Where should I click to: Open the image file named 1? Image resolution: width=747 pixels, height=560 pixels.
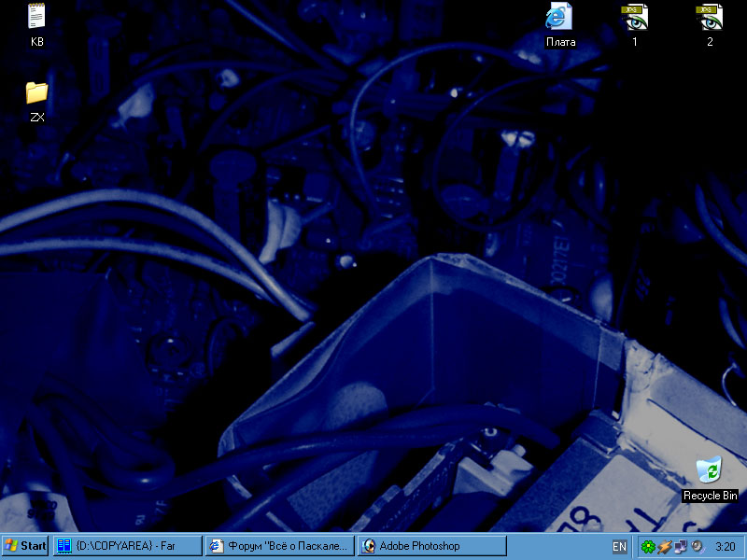[x=635, y=17]
